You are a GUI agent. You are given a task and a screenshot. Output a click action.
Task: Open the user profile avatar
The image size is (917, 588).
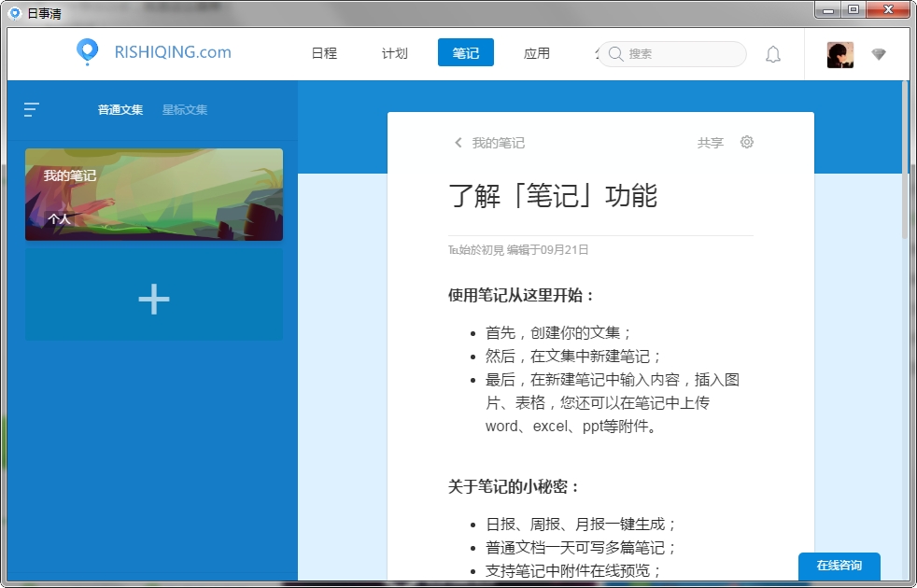click(x=840, y=54)
